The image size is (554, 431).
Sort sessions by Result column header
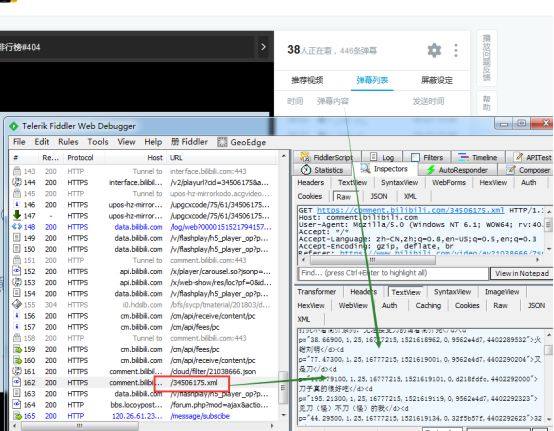(51, 158)
